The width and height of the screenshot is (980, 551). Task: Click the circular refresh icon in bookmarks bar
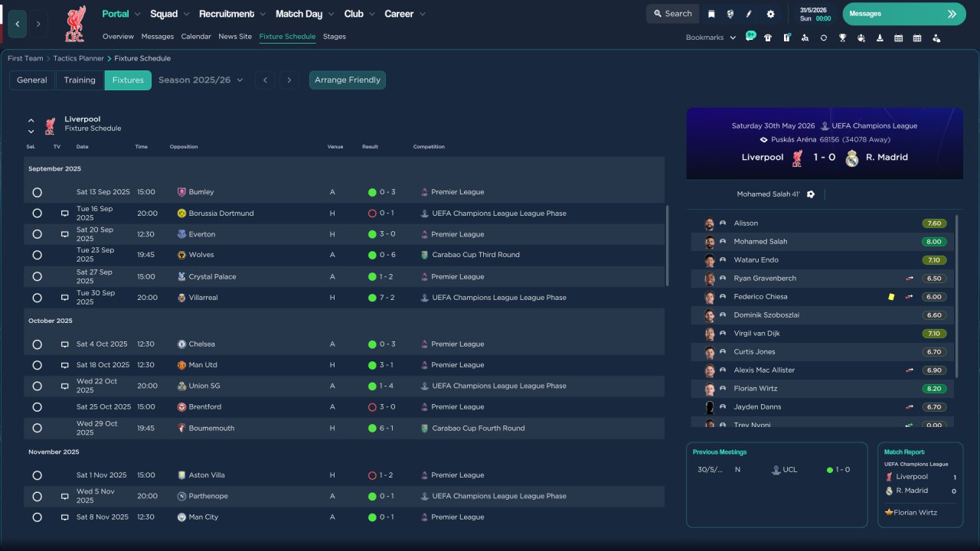pos(824,37)
